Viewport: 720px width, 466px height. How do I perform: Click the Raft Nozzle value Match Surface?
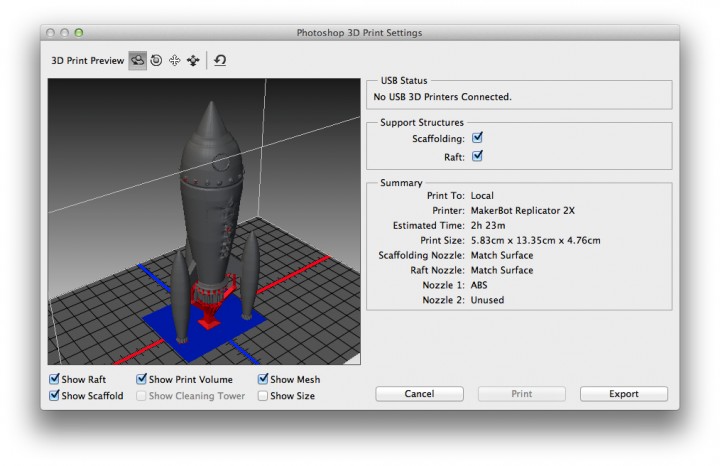point(502,270)
